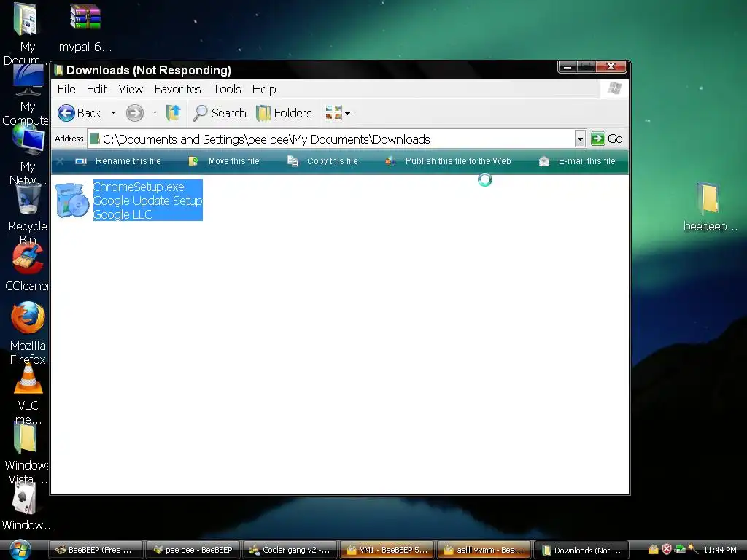Open the Favorites menu
This screenshot has height=560, width=747.
(x=178, y=89)
